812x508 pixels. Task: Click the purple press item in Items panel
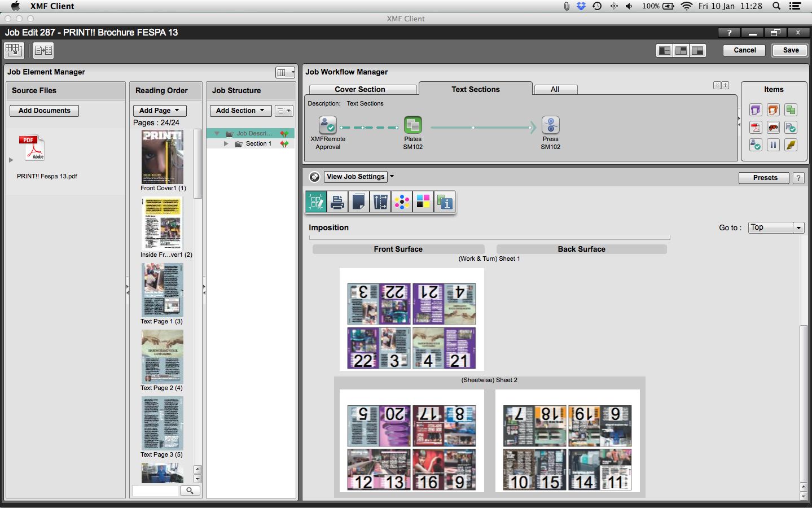click(755, 110)
